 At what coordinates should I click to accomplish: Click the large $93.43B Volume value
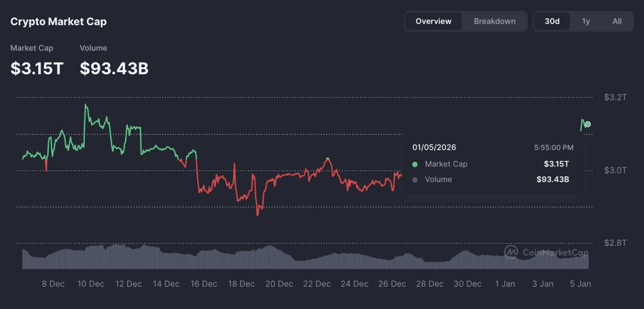(x=114, y=68)
